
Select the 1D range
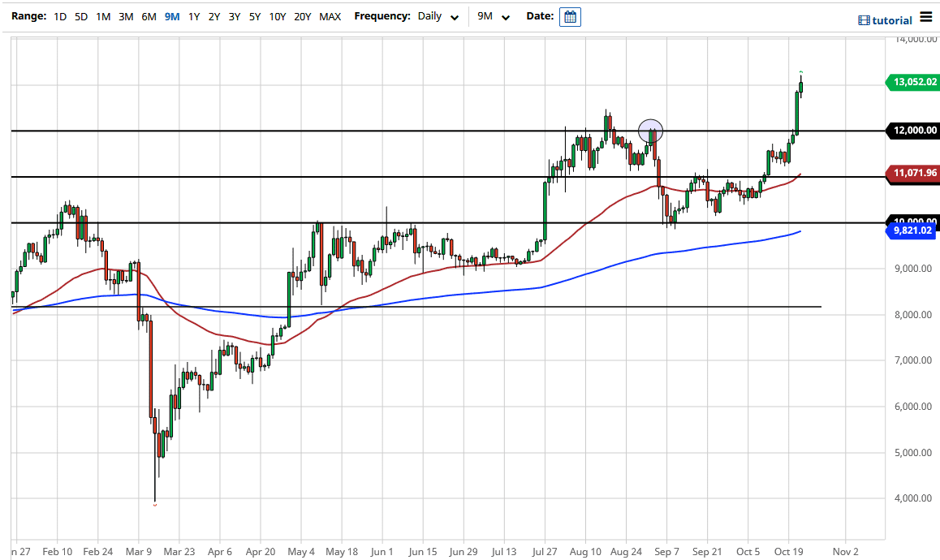pyautogui.click(x=60, y=17)
